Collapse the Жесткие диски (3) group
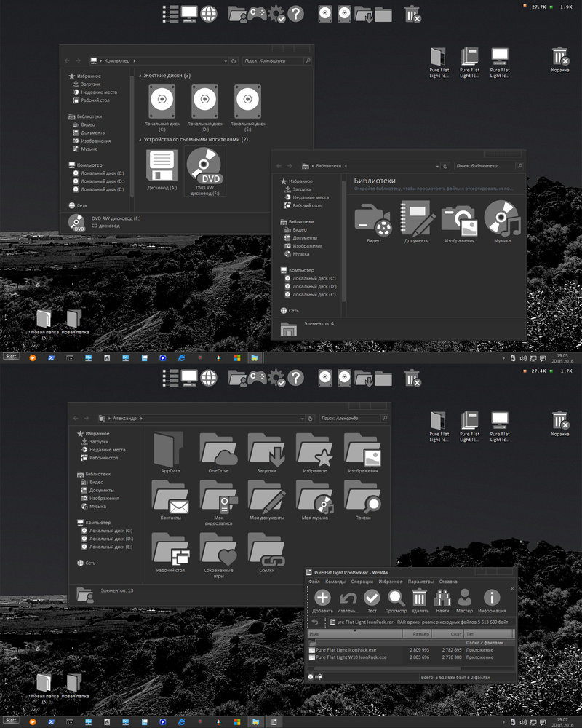 pyautogui.click(x=141, y=74)
